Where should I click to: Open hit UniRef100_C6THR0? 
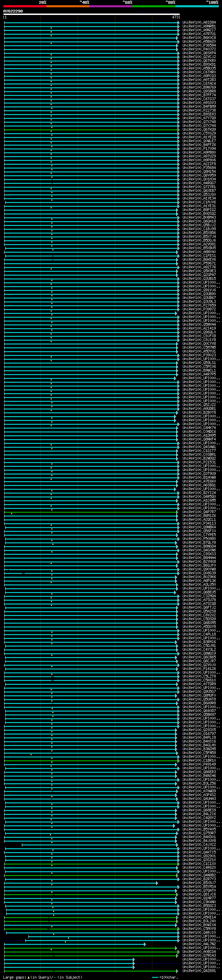(199, 72)
